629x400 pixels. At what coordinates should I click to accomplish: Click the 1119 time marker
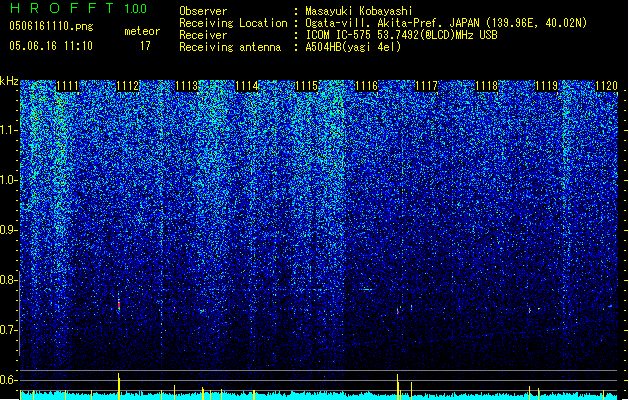click(547, 86)
